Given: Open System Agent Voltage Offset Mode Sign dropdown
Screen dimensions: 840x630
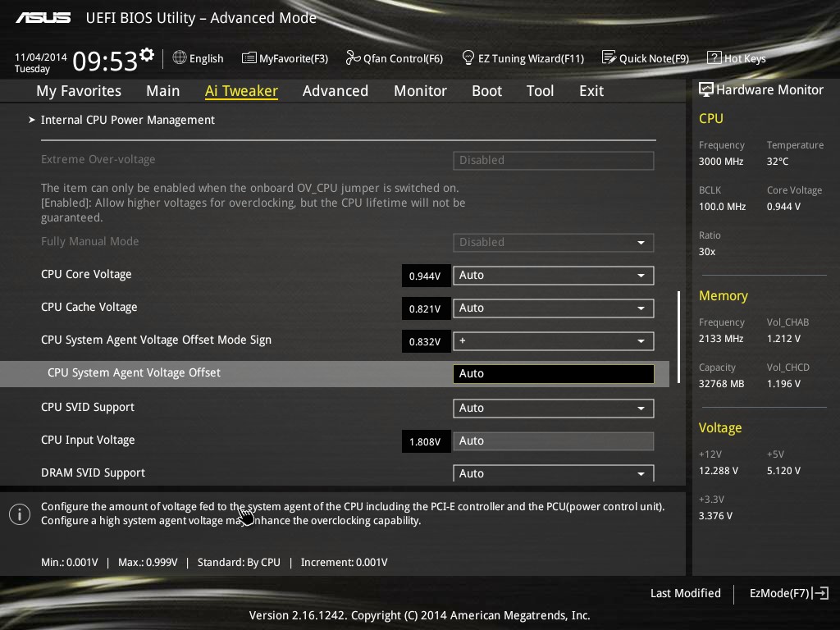Looking at the screenshot, I should coord(554,341).
